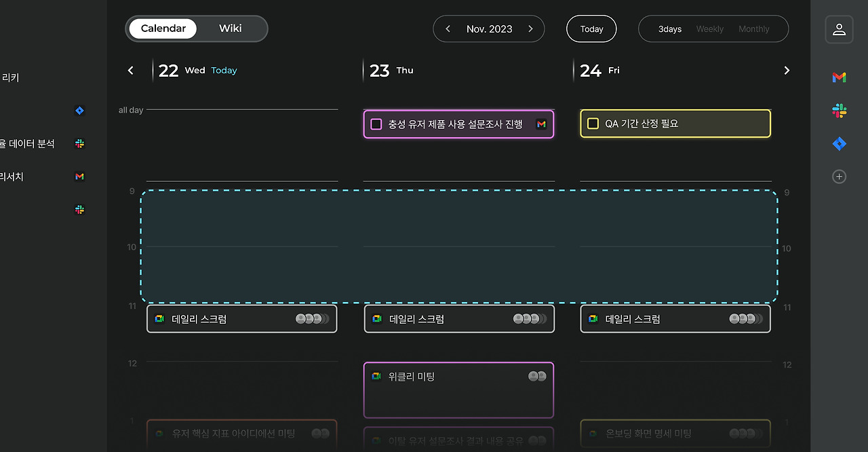Viewport: 868px width, 452px height.
Task: Click Meet icon on Wednesday 데일리 스크럼
Action: tap(159, 319)
